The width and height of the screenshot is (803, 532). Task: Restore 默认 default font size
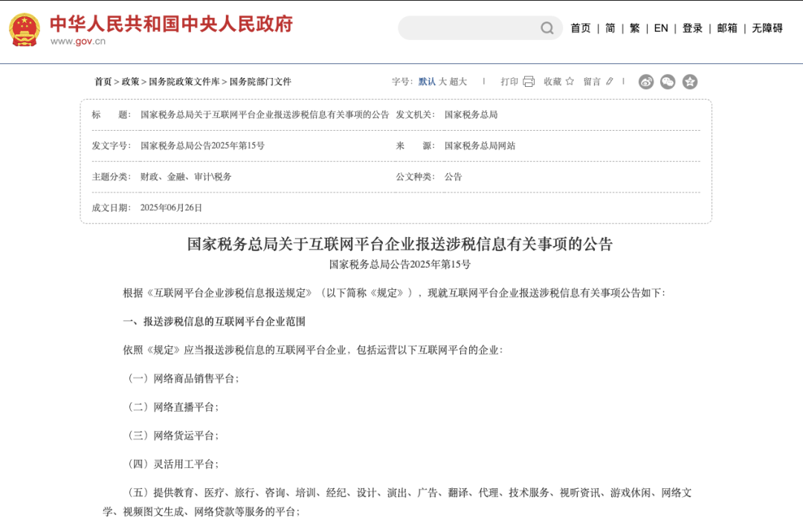[x=425, y=82]
